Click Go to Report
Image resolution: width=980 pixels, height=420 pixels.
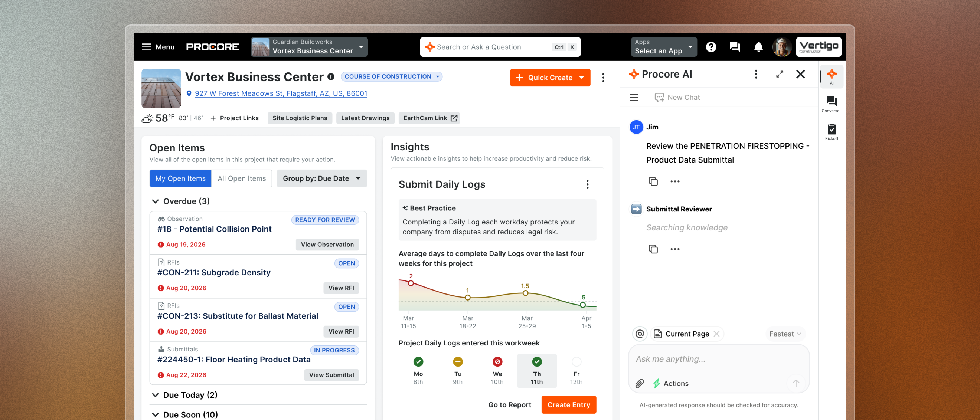click(509, 405)
